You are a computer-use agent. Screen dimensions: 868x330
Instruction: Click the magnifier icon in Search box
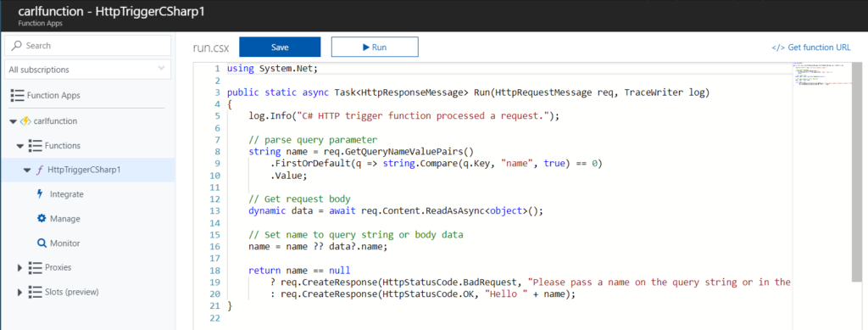(17, 46)
